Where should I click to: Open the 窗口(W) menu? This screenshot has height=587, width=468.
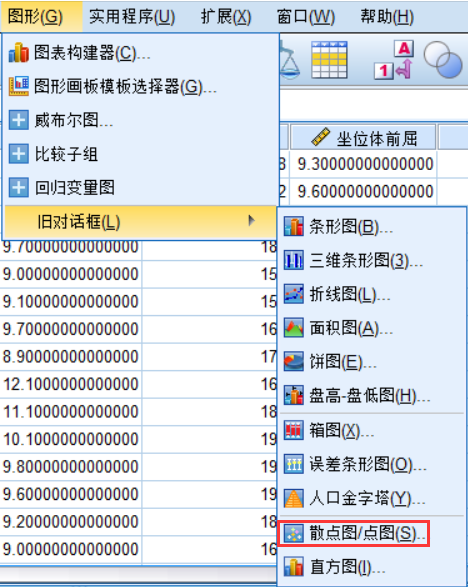306,16
